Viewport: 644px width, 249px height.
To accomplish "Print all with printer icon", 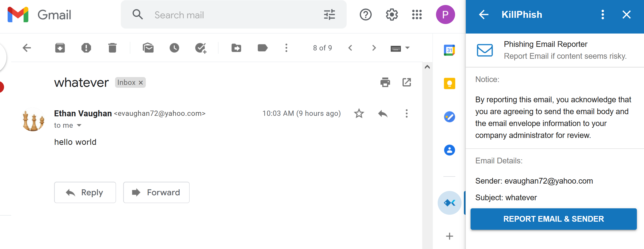I will pos(385,82).
